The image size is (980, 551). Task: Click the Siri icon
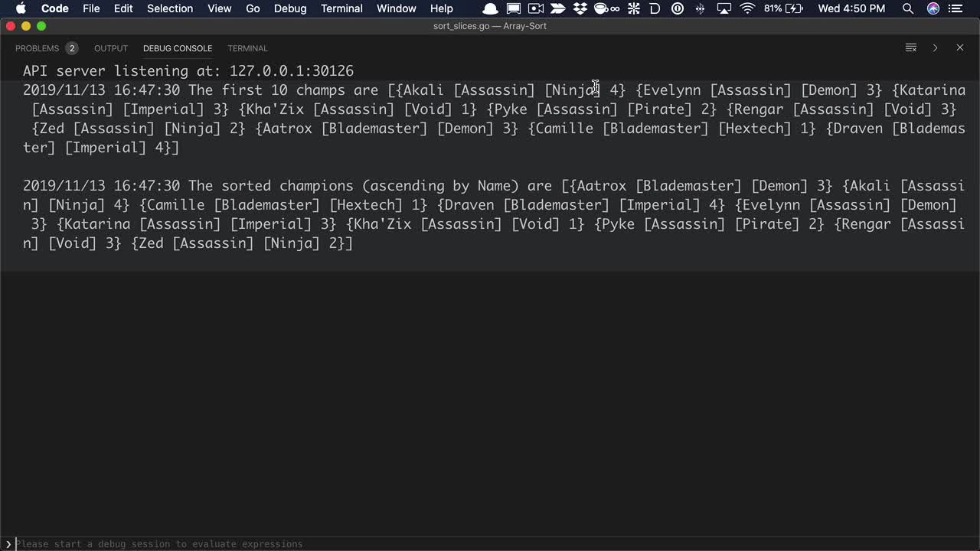(x=933, y=8)
